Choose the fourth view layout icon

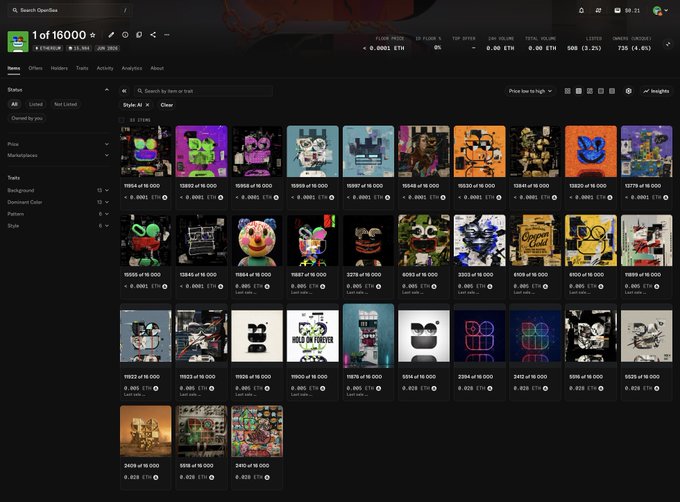click(601, 91)
